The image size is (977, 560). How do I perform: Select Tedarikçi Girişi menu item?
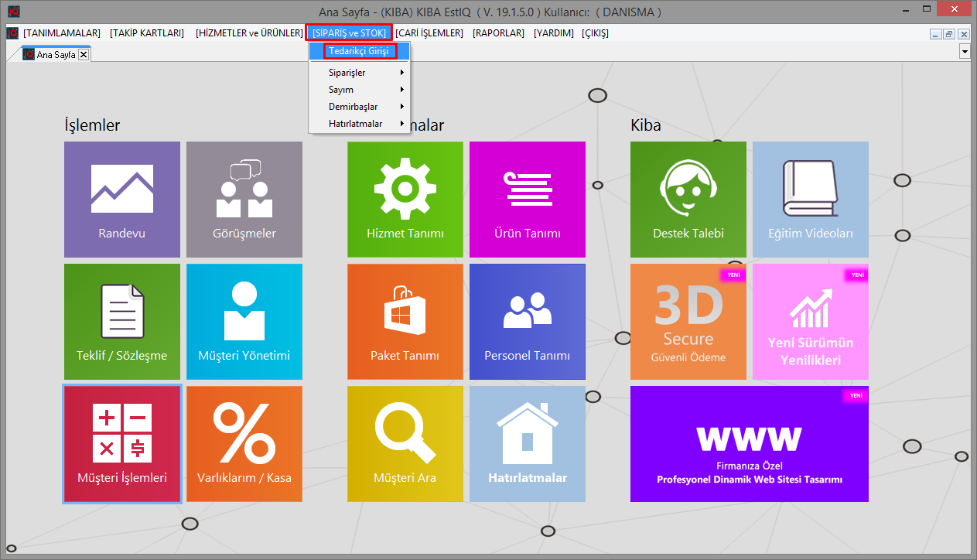point(359,51)
